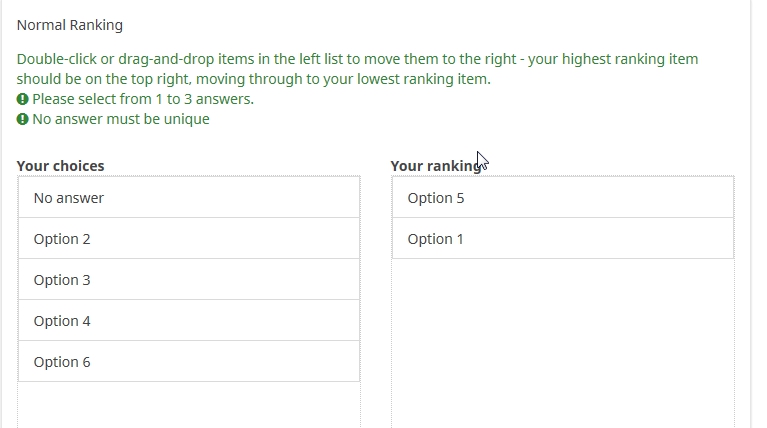
Task: Select Option 1 in the ranking list
Action: point(563,239)
